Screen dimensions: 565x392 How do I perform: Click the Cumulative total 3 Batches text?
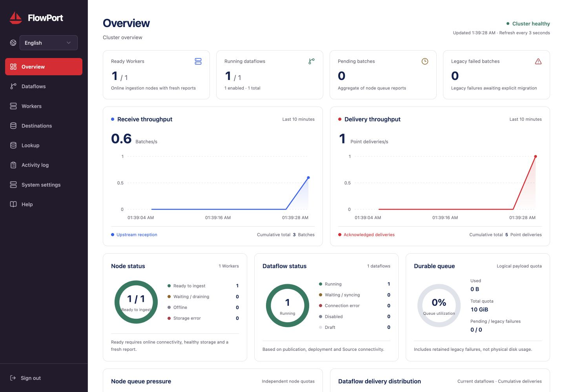coord(286,235)
